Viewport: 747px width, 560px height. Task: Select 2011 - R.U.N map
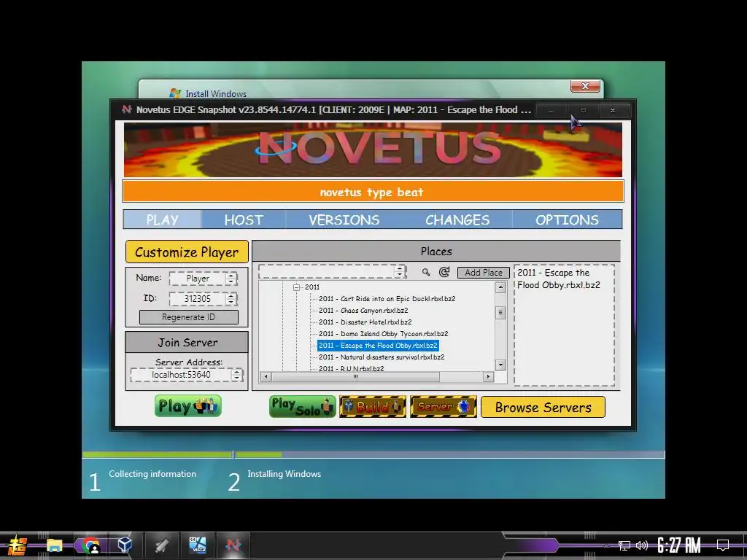coord(351,368)
